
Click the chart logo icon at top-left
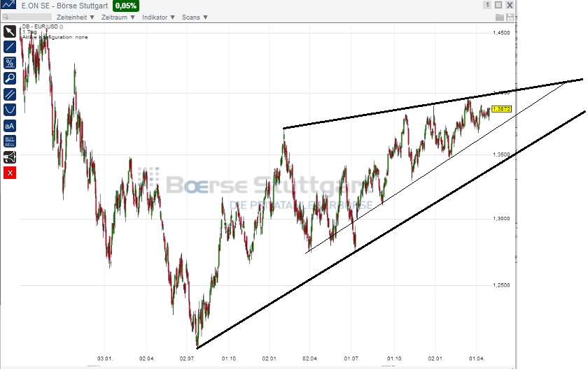point(8,5)
